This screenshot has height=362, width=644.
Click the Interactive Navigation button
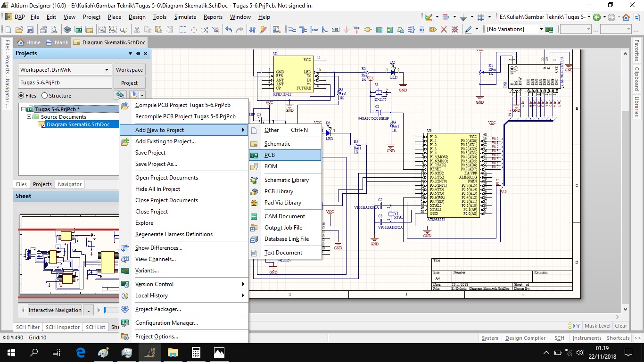tap(55, 310)
